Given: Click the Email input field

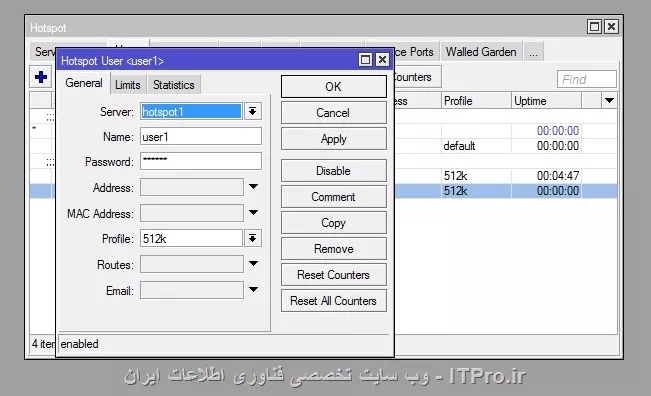Looking at the screenshot, I should (192, 290).
